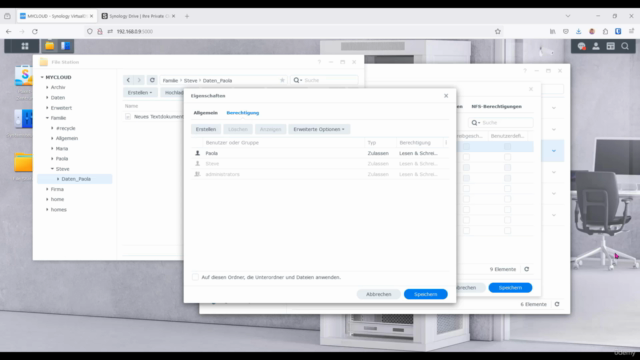Screen dimensions: 640x360
Task: Select Steve row in permissions list
Action: 320,164
